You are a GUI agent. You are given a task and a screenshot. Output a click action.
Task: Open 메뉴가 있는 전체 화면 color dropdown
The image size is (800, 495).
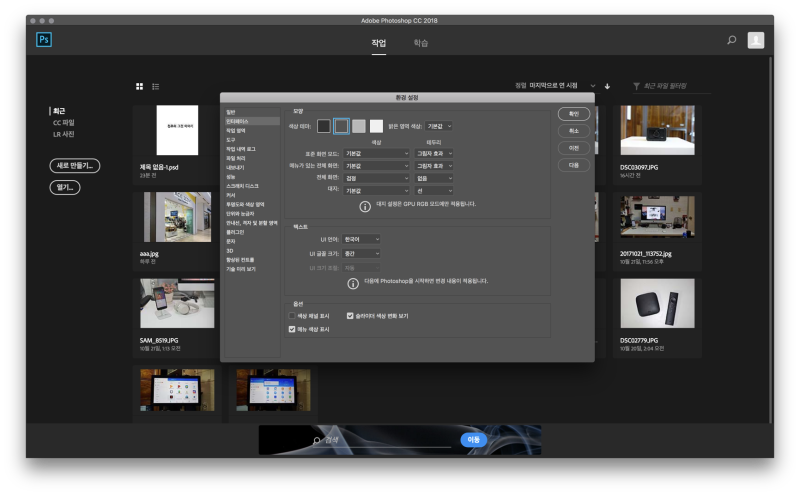tap(377, 166)
